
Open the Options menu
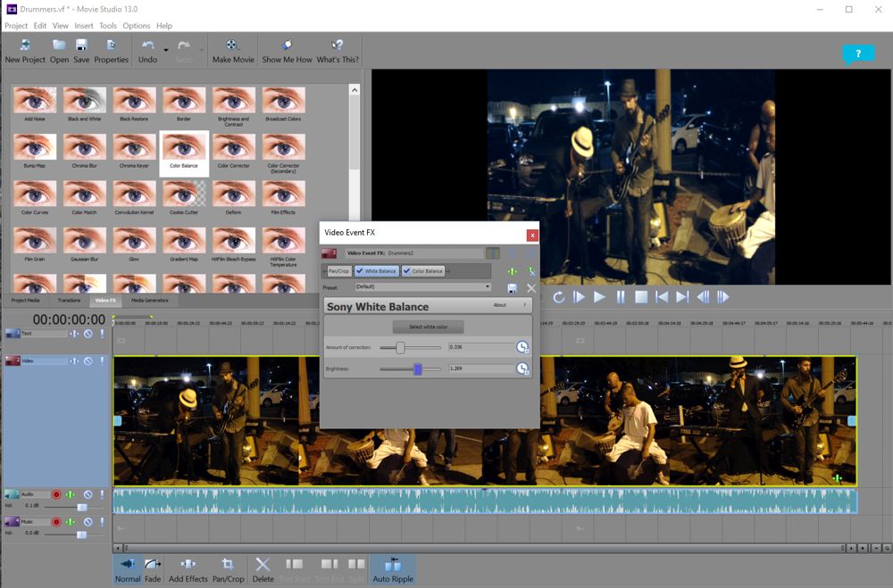(137, 25)
